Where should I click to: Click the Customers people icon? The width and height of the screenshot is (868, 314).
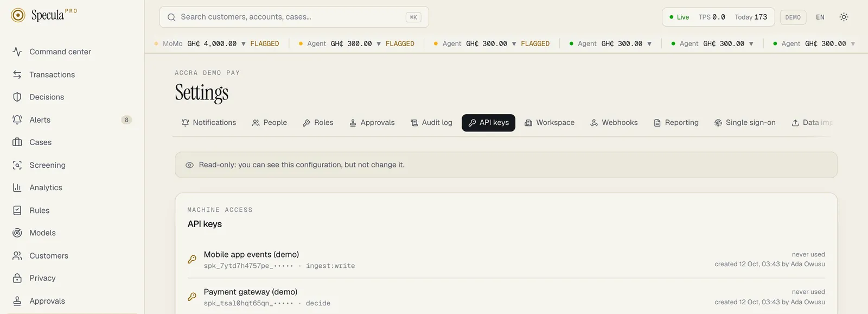[x=17, y=255]
